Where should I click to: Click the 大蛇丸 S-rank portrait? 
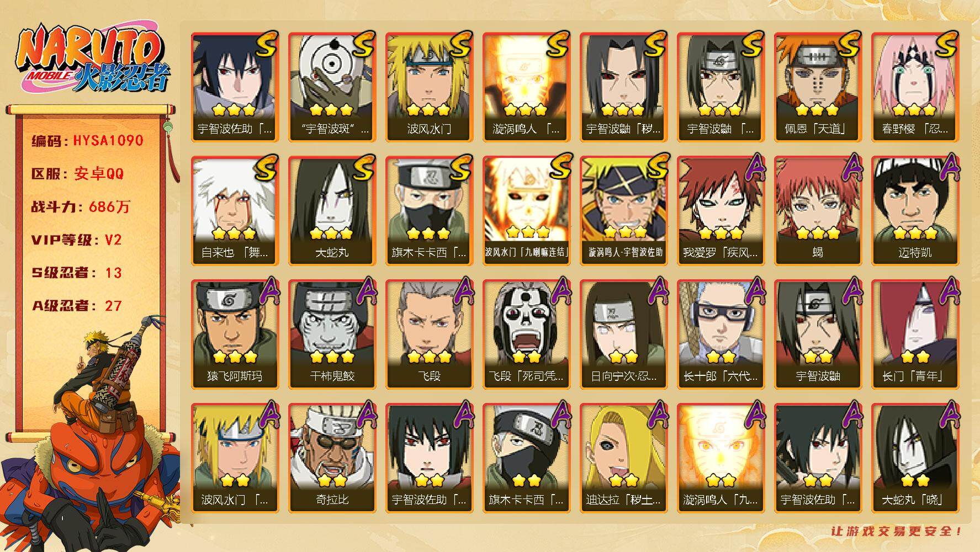pos(332,211)
